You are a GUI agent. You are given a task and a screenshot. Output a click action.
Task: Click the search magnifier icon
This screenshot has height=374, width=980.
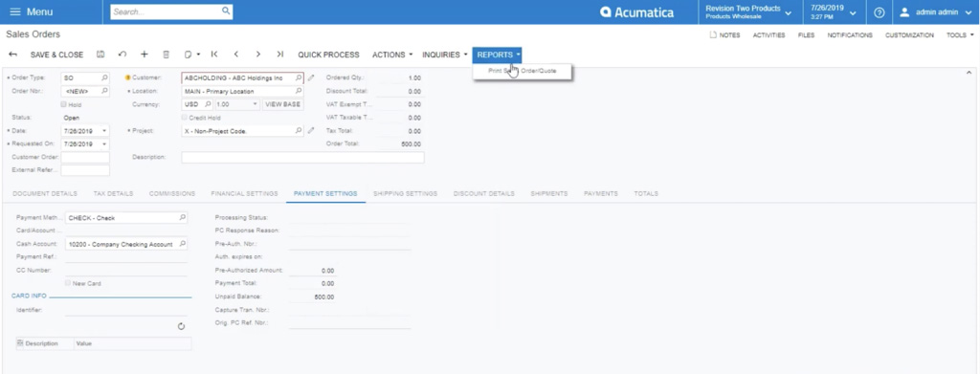(226, 11)
